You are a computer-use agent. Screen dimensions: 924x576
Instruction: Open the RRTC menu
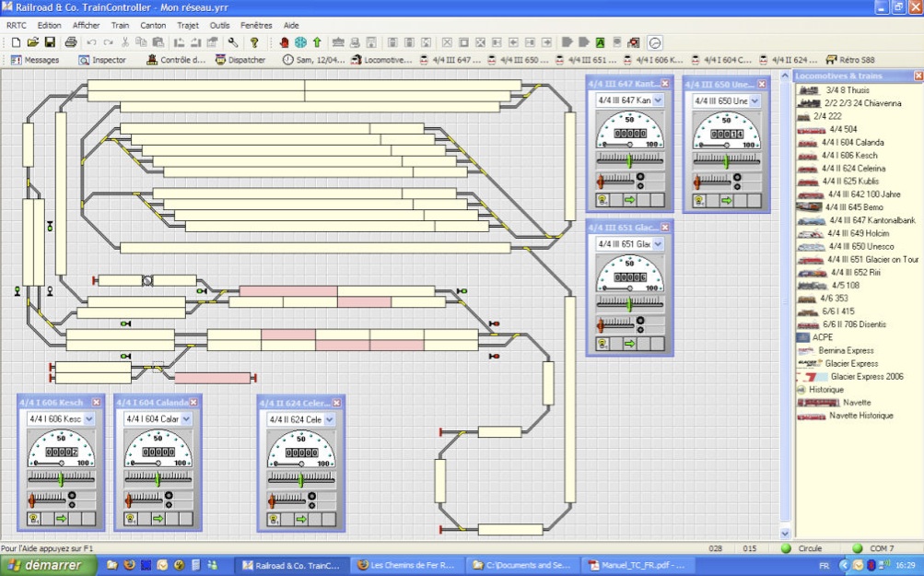click(x=17, y=26)
